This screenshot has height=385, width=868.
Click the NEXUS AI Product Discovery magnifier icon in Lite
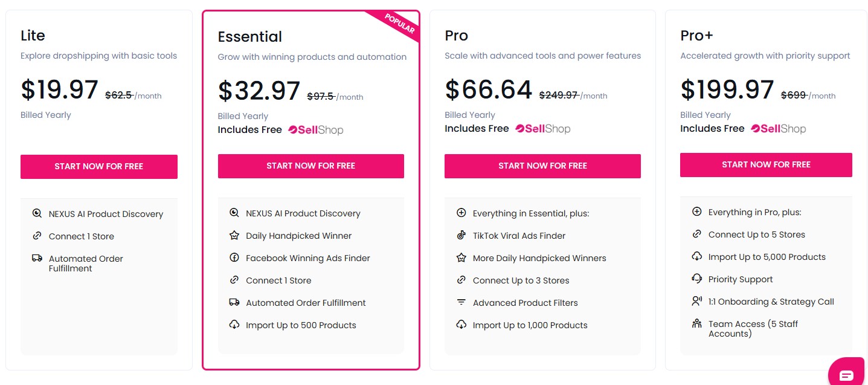click(x=37, y=213)
